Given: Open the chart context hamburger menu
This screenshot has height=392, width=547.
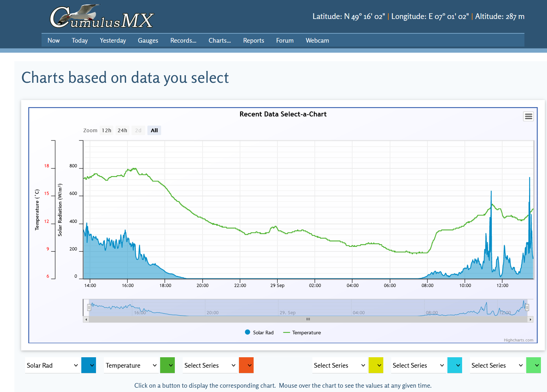Looking at the screenshot, I should (528, 116).
